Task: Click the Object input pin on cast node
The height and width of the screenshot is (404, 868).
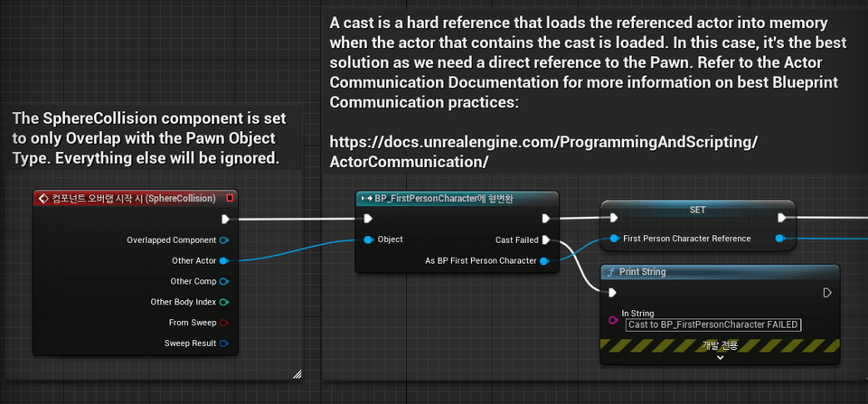Action: [369, 240]
